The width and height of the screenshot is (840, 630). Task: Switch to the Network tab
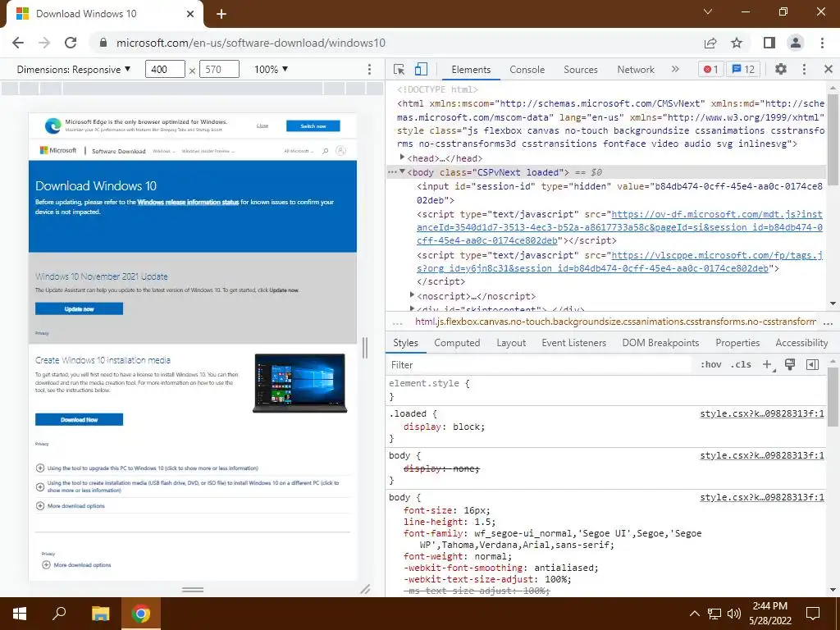pyautogui.click(x=636, y=69)
